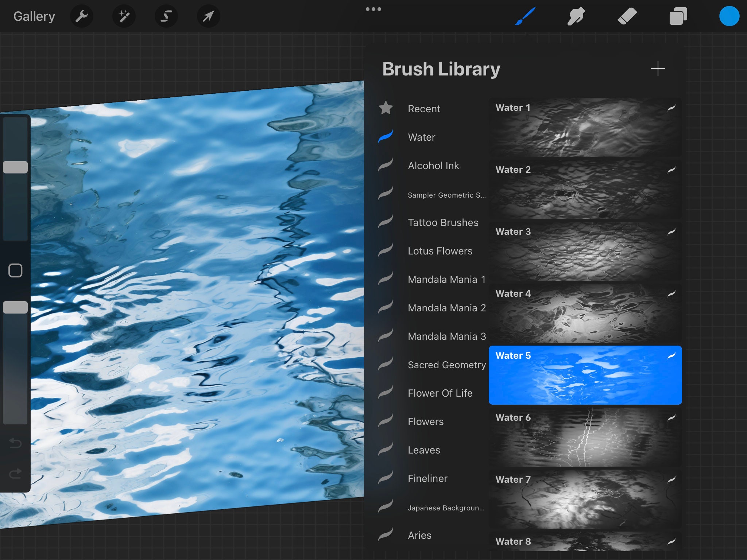Tap the brush icon beside Flowers
The image size is (747, 560).
(x=386, y=421)
